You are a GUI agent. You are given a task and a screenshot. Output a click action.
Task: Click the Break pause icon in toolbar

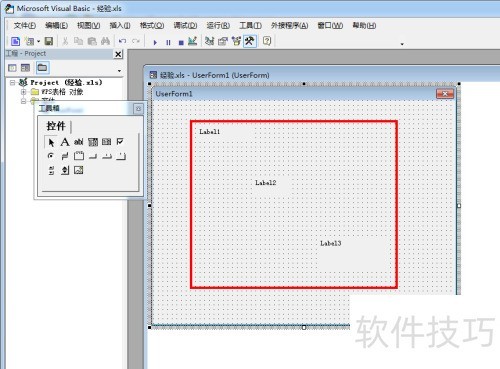click(x=168, y=42)
